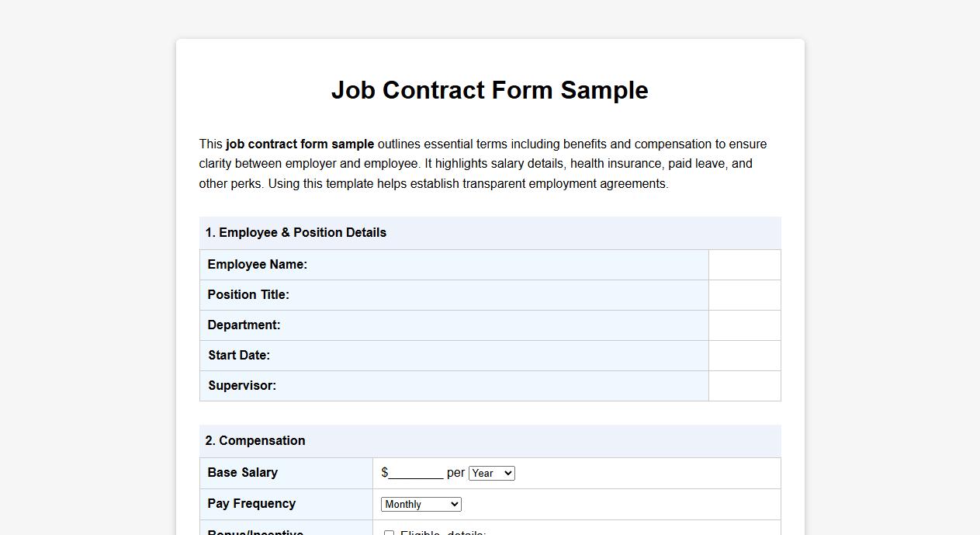Click the Base Salary row label
The width and height of the screenshot is (980, 535).
(x=241, y=472)
